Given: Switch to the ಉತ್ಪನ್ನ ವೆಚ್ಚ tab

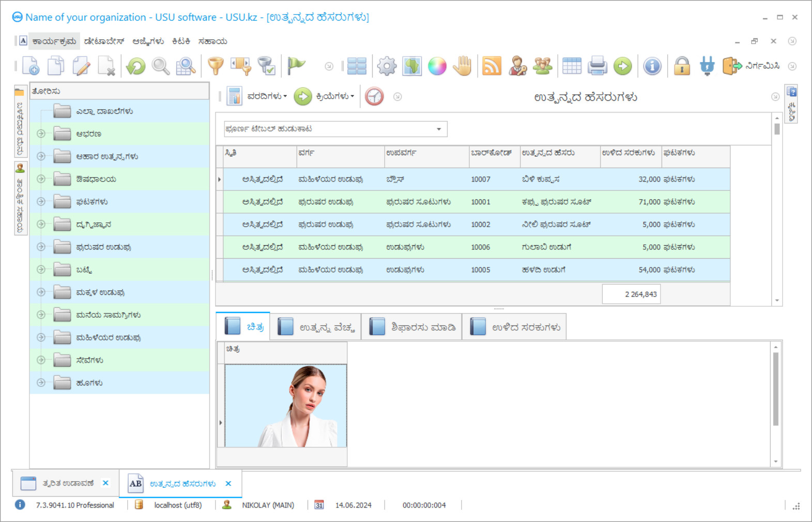Looking at the screenshot, I should coord(316,327).
